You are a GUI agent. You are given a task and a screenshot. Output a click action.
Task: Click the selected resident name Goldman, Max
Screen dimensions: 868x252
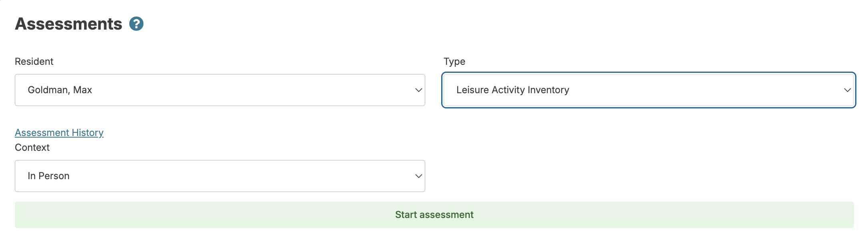tap(60, 90)
